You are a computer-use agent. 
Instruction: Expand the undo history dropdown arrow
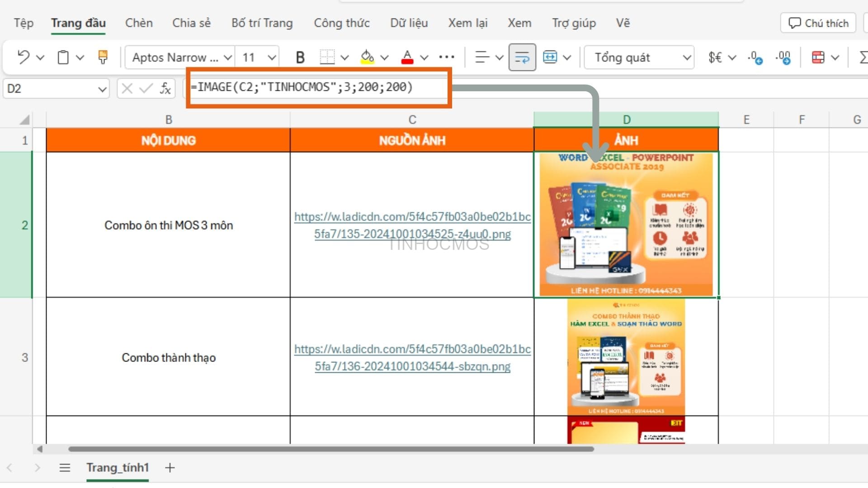pos(40,57)
